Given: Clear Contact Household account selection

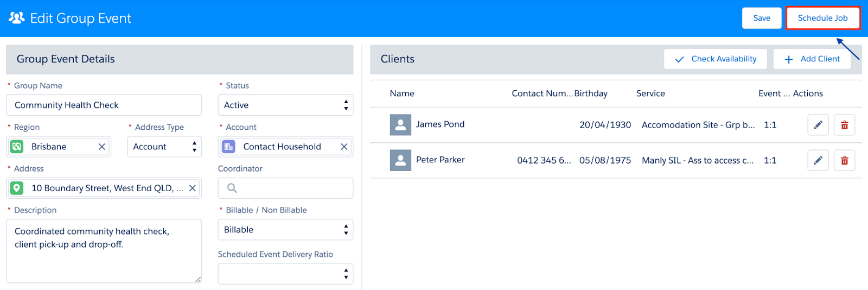Looking at the screenshot, I should pyautogui.click(x=344, y=147).
